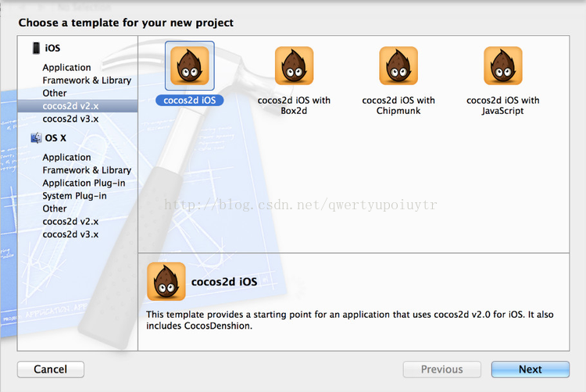Choose cocos2d iOS with Chipmunk template
Viewport: 586px width, 392px height.
point(398,66)
